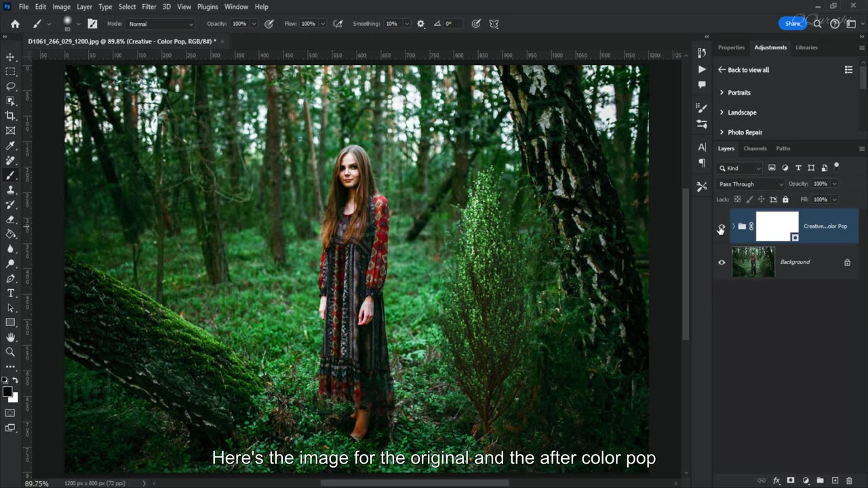Toggle lock transparent pixels
This screenshot has width=868, height=488.
[x=737, y=199]
